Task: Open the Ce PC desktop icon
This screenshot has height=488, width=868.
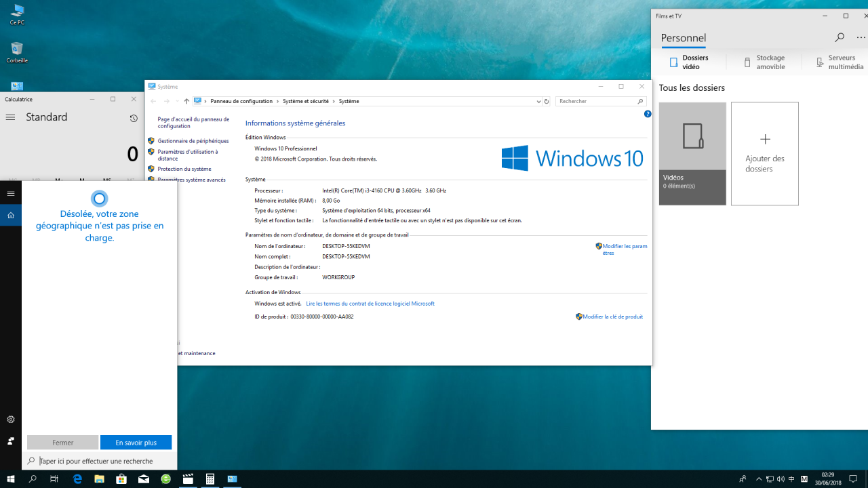Action: (x=17, y=14)
